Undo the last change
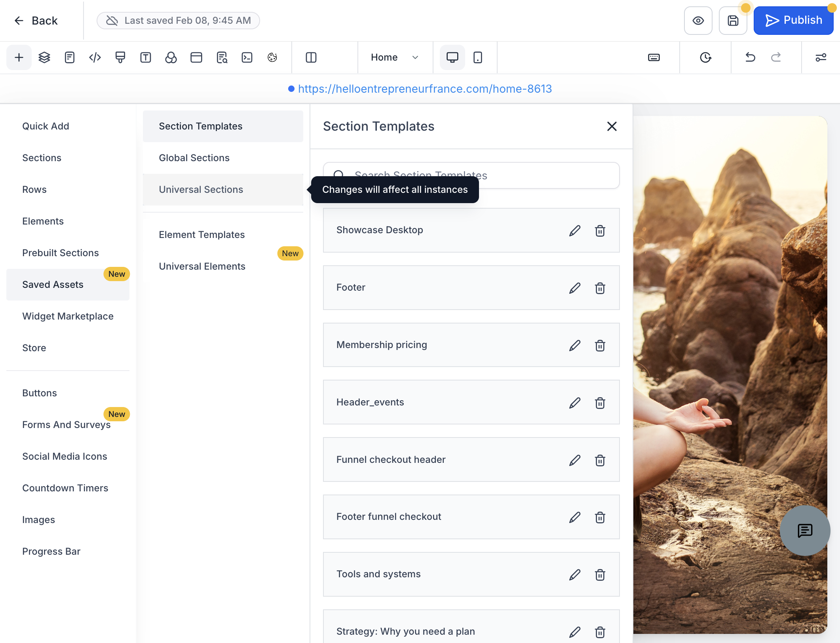The image size is (840, 643). tap(750, 58)
